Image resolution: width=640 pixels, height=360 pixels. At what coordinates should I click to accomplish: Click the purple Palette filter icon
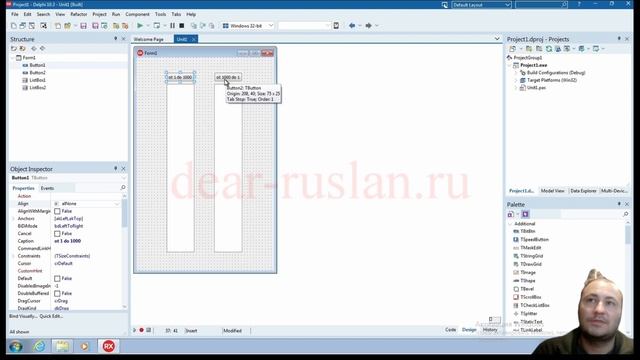click(525, 214)
